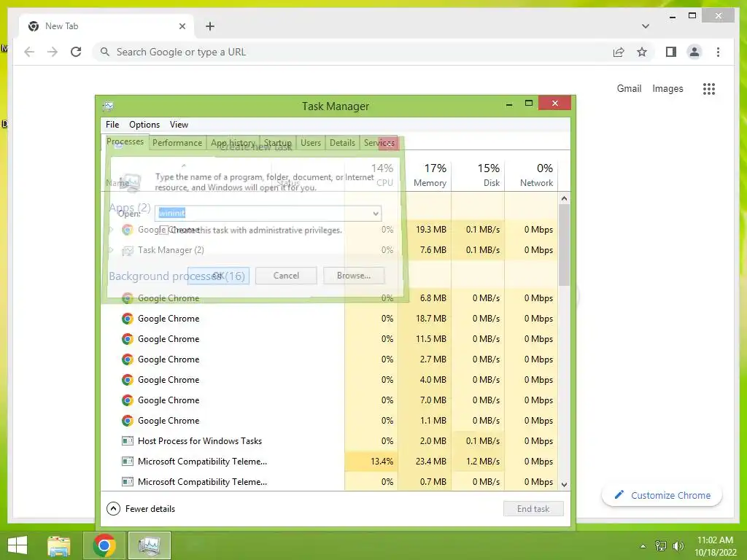Click Cancel in the Create new task dialog
Screen dimensions: 747x560
[x=286, y=275]
